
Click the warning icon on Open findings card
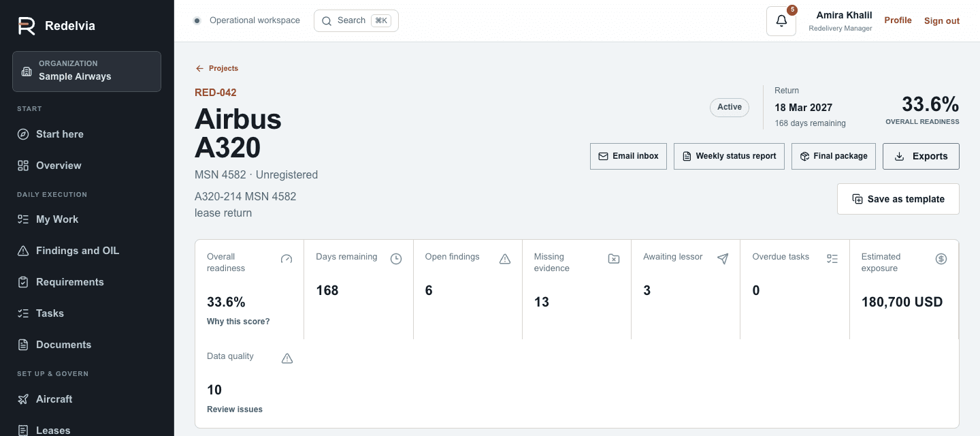point(505,259)
